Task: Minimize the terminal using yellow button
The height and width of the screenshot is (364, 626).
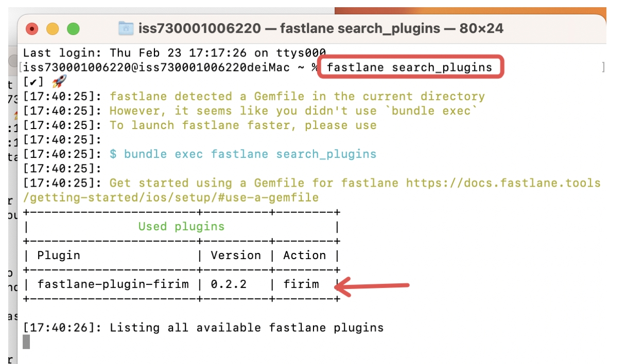Action: coord(53,29)
